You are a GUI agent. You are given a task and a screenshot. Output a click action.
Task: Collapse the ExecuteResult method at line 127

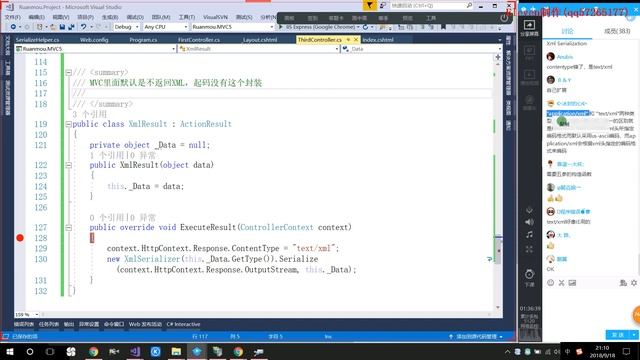pyautogui.click(x=69, y=228)
